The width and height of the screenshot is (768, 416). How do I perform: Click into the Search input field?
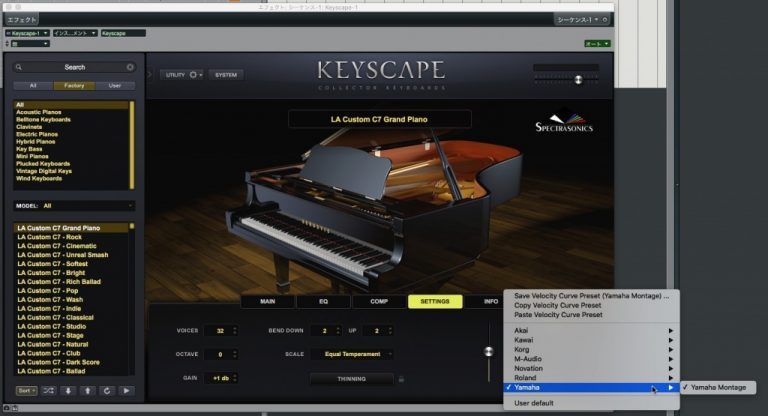pyautogui.click(x=74, y=67)
